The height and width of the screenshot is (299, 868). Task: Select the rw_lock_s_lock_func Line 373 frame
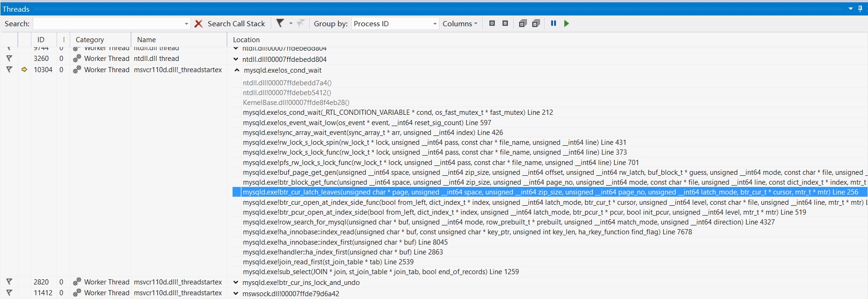click(x=435, y=152)
